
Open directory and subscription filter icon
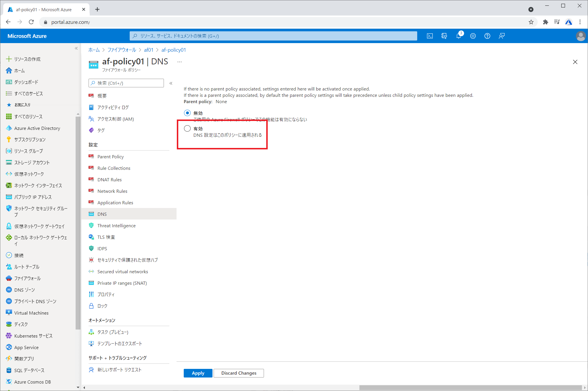click(444, 36)
